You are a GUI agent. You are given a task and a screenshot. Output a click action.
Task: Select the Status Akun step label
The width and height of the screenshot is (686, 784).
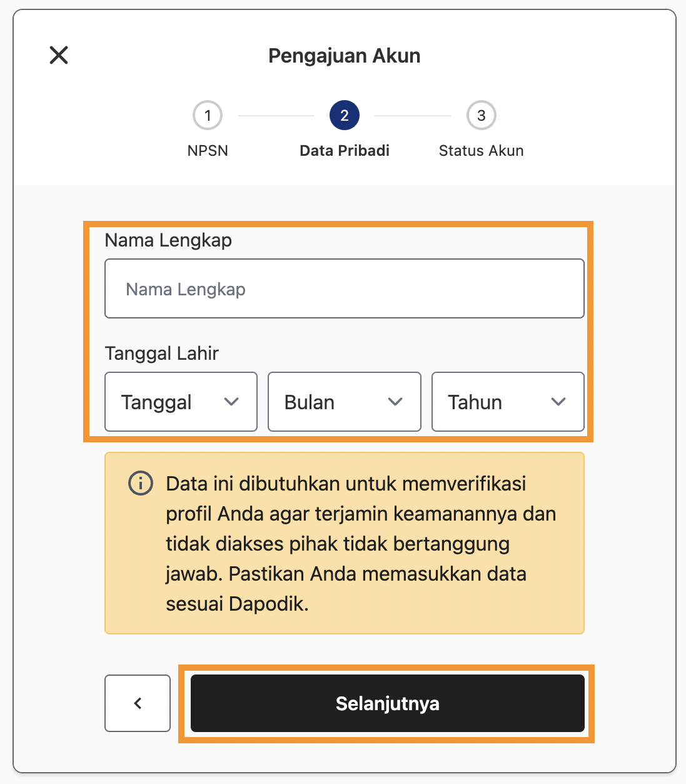click(481, 151)
